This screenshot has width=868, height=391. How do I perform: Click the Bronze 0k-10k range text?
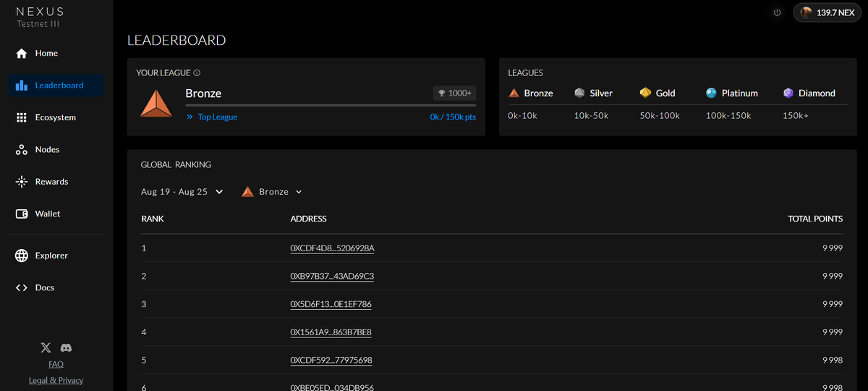point(522,116)
